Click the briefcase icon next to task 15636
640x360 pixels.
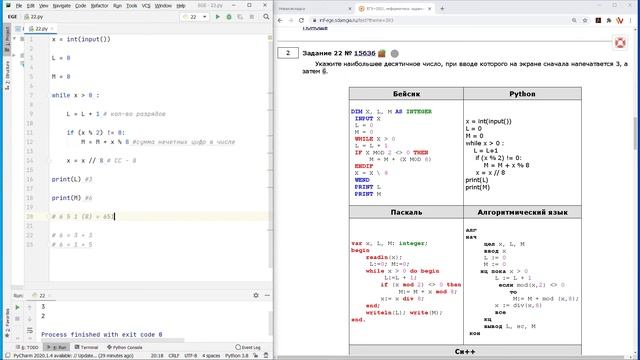pyautogui.click(x=382, y=53)
